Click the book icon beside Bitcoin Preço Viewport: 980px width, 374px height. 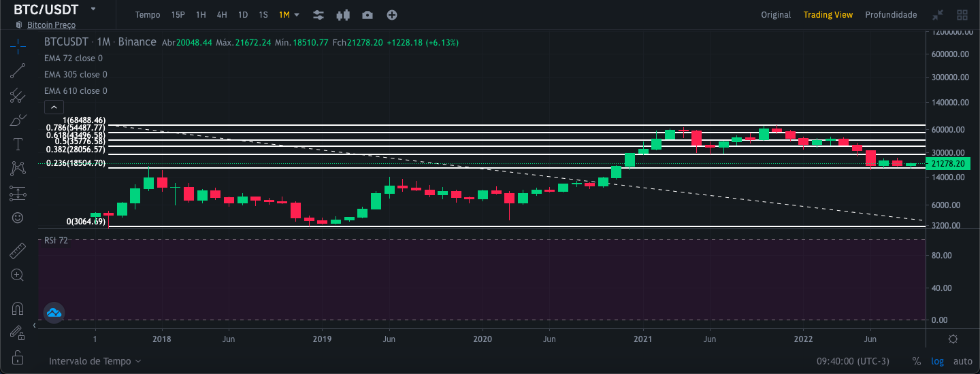coord(18,25)
